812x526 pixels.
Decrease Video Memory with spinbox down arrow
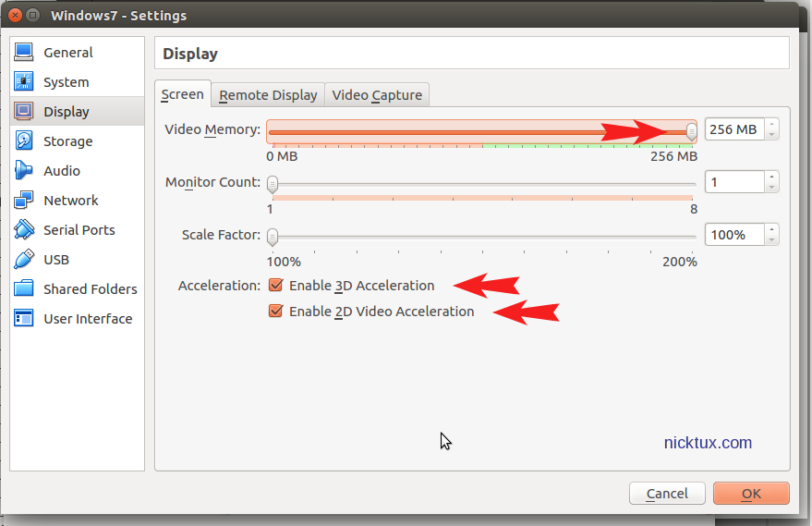pyautogui.click(x=771, y=135)
